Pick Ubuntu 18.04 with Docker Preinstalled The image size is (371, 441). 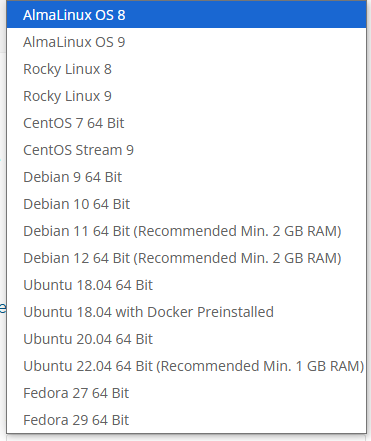186,312
